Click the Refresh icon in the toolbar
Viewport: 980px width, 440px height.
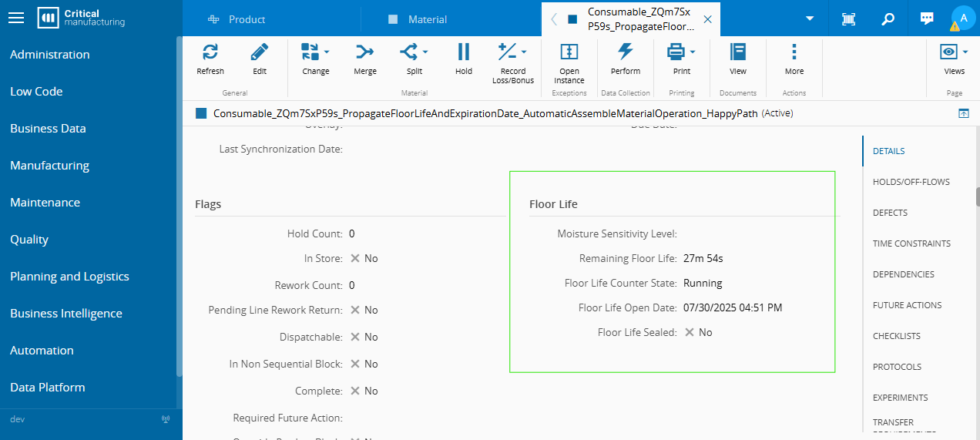pyautogui.click(x=210, y=52)
